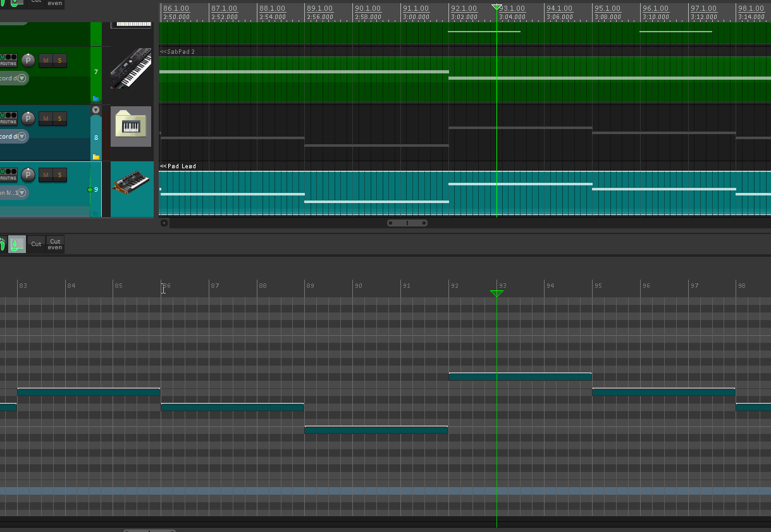Mute track 9 Pad Lead
The image size is (771, 532).
tap(46, 175)
